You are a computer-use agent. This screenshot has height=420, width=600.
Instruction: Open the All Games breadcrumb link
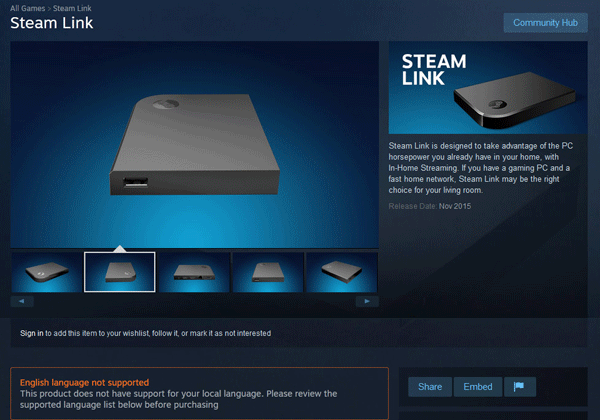click(x=28, y=8)
